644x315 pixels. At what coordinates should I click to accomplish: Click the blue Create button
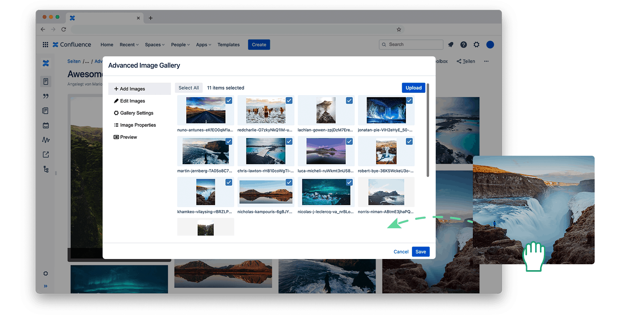pyautogui.click(x=259, y=44)
